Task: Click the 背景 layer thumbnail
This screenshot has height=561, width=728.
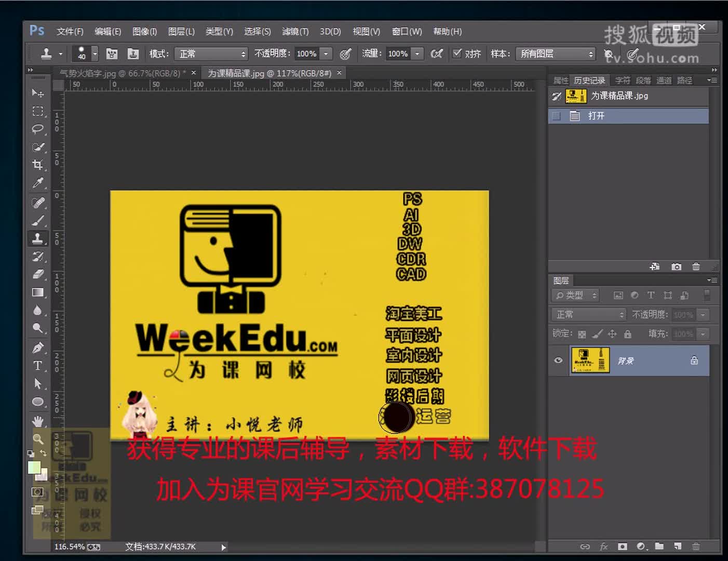Action: pyautogui.click(x=590, y=360)
